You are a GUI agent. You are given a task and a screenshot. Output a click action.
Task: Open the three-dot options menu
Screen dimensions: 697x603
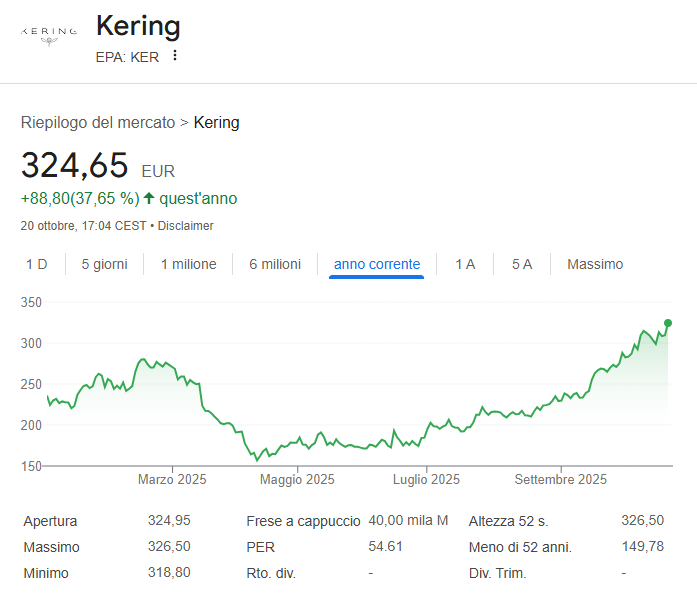tap(175, 56)
